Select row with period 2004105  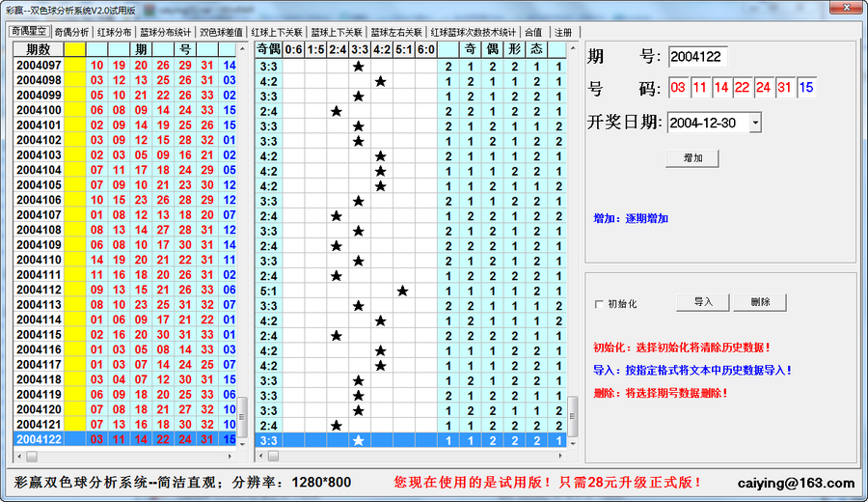click(125, 184)
